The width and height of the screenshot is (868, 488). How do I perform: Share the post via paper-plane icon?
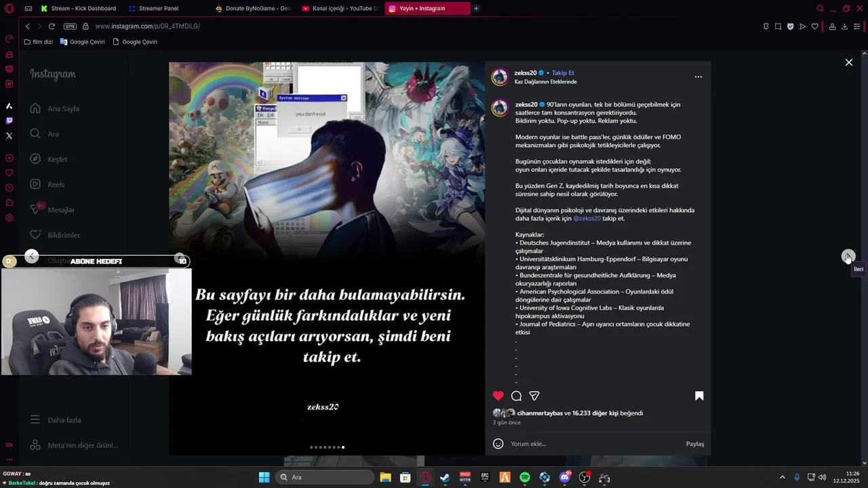point(534,396)
